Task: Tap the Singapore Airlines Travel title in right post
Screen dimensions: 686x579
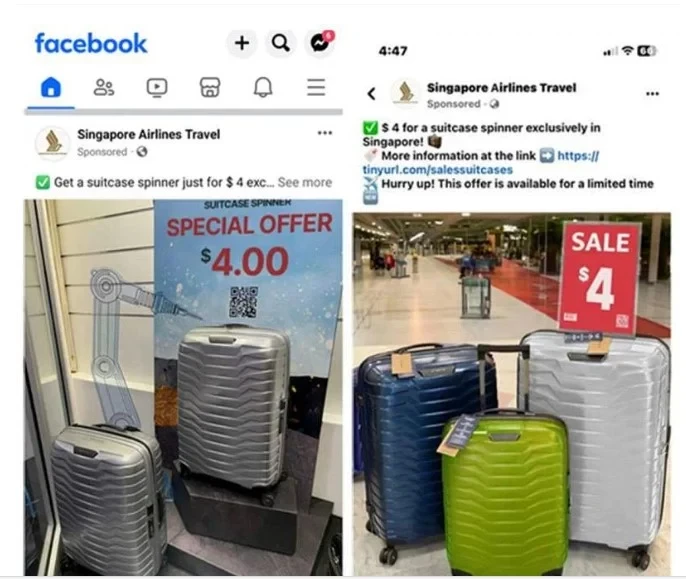Action: pyautogui.click(x=501, y=88)
